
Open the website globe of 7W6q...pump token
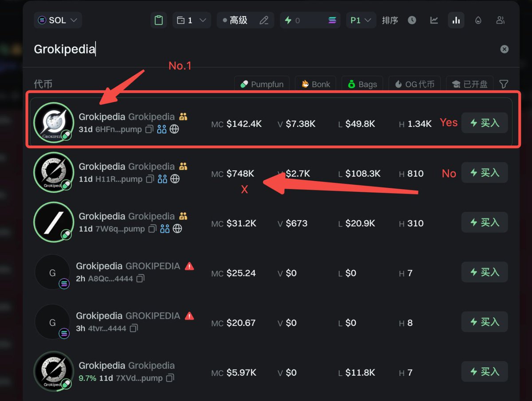177,229
